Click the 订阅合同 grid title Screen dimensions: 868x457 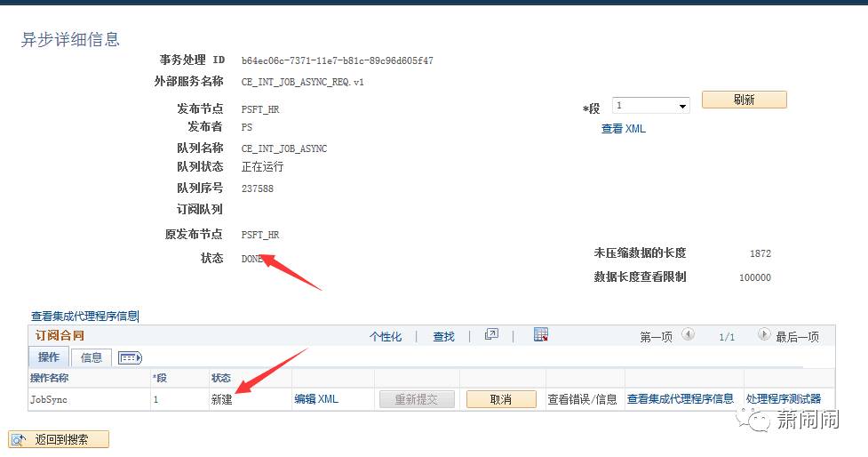(x=60, y=336)
